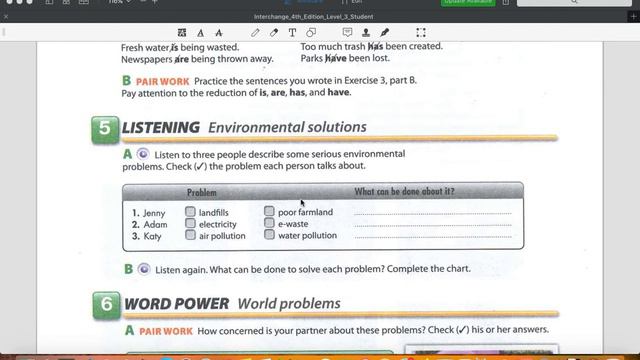Check the e-waste checkbox
The width and height of the screenshot is (640, 360).
269,223
